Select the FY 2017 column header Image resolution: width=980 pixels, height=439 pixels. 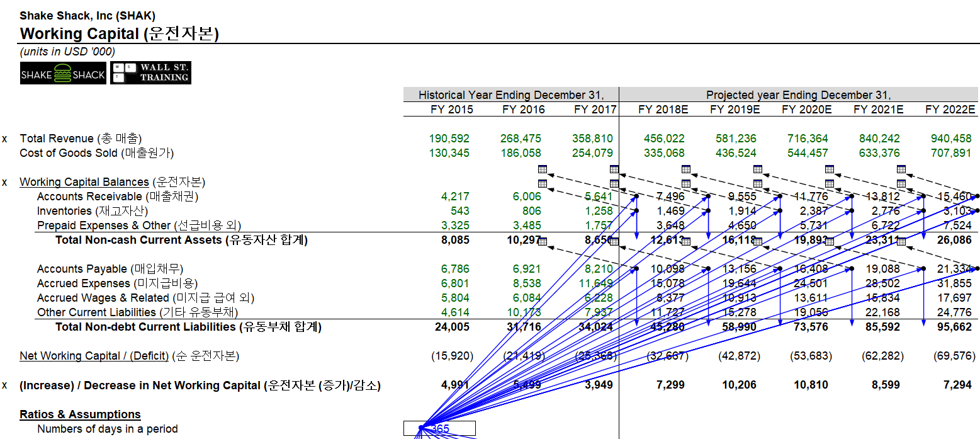click(595, 110)
